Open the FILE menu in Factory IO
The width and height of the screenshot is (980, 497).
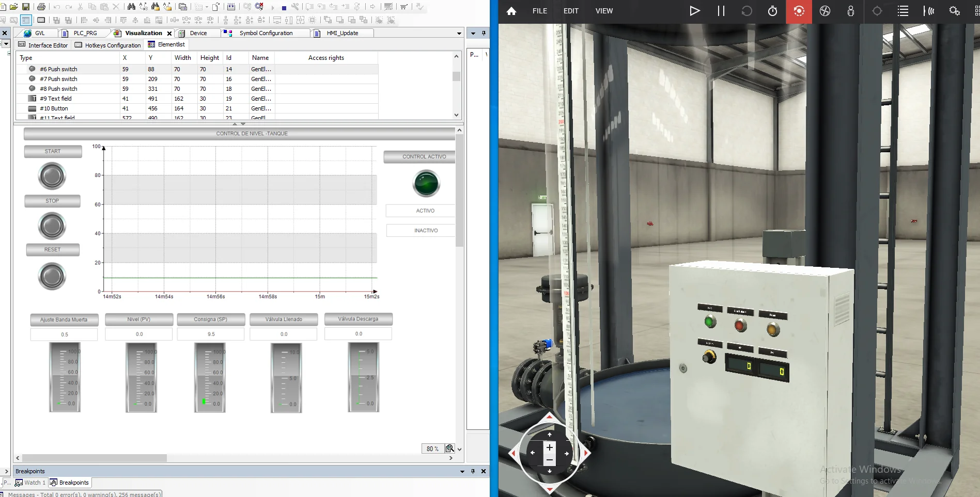539,11
